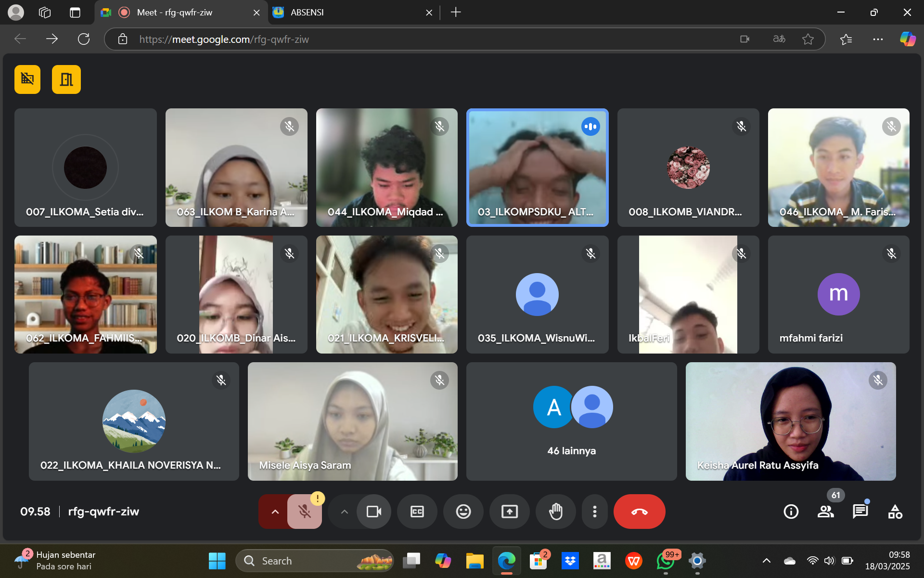
Task: Expand audio settings chevron beside microphone
Action: (x=275, y=512)
